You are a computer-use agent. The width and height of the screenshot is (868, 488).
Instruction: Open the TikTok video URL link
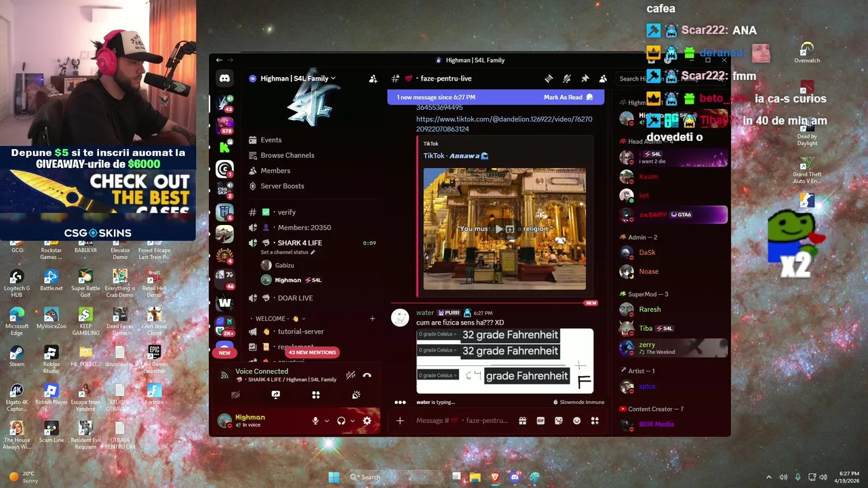coord(504,124)
